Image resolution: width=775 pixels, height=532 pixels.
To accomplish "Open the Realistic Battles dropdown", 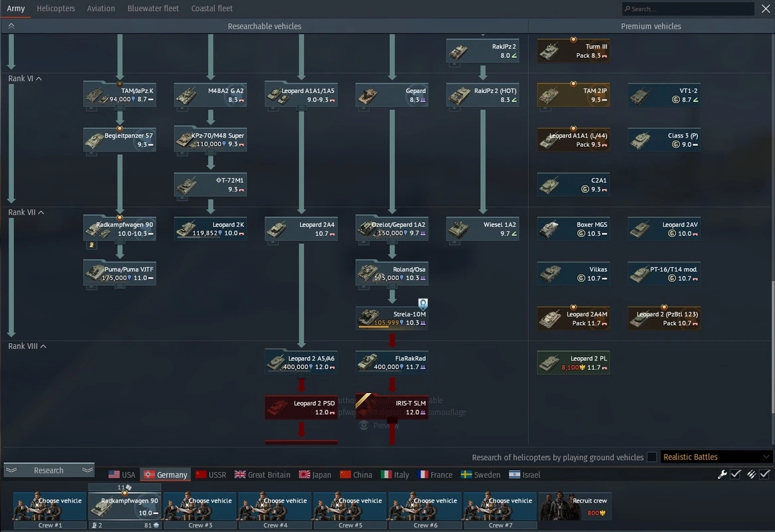I will point(716,457).
